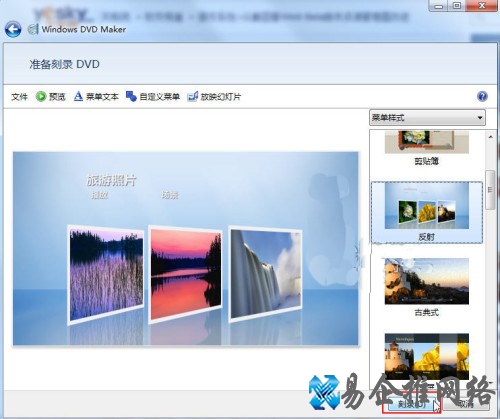This screenshot has height=419, width=500.
Task: Click the 场景 label in the preview
Action: pos(170,195)
